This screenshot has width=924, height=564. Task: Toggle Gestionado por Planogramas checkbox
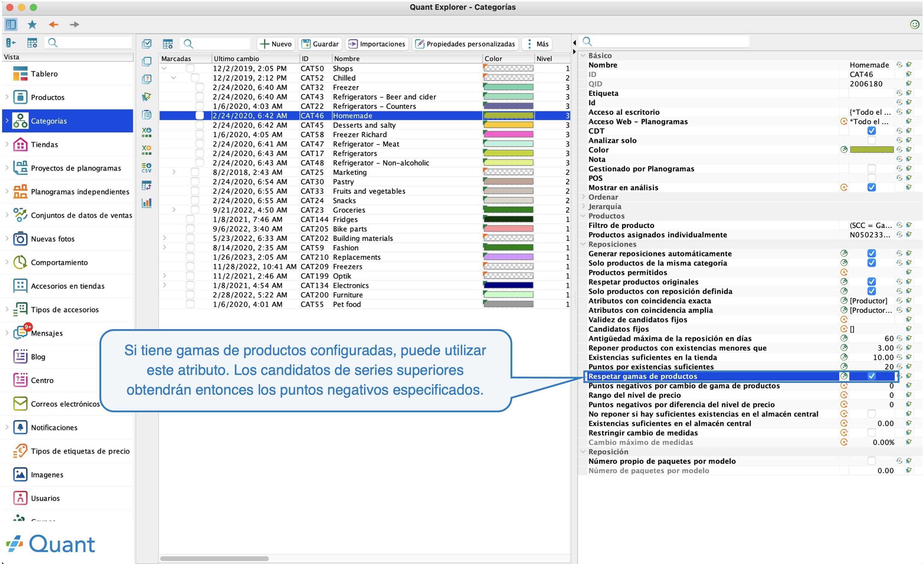coord(872,169)
